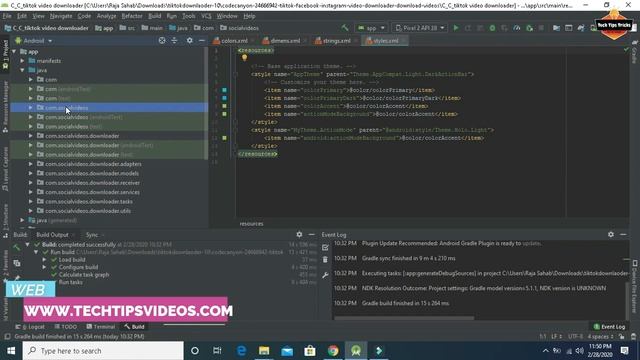Click the socialvideos breadcrumb in navigation bar
Viewport: 640px width, 360px height.
pos(240,28)
